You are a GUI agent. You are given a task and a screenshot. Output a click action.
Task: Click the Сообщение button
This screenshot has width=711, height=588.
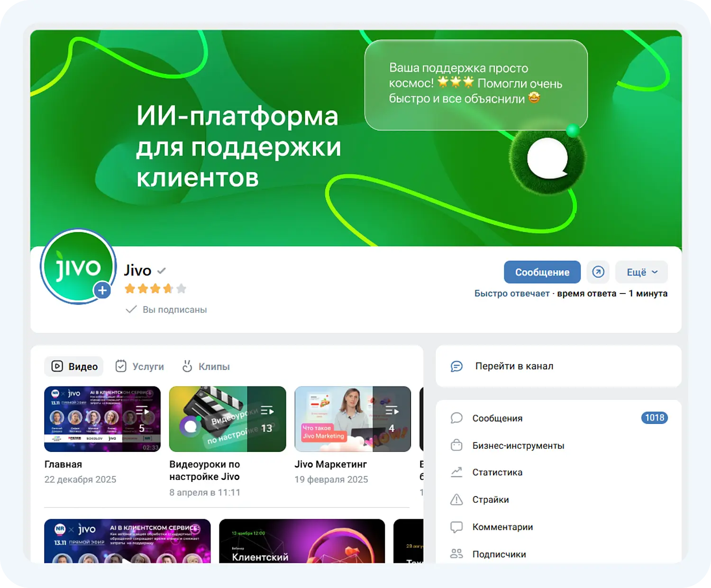coord(542,272)
